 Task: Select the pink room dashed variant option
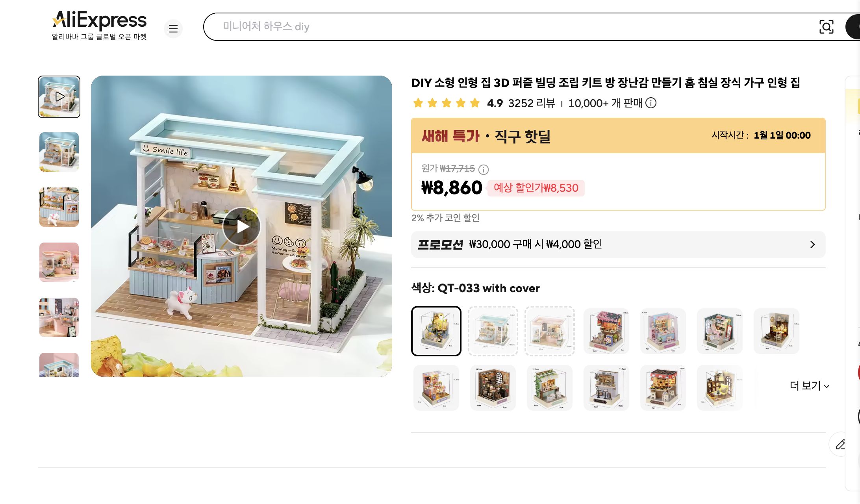point(550,331)
